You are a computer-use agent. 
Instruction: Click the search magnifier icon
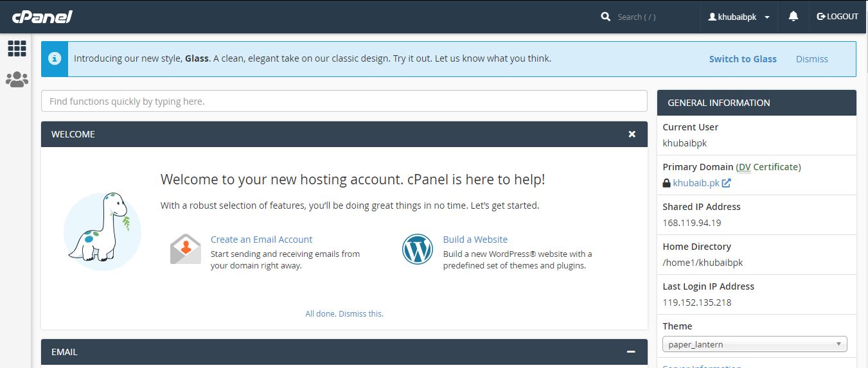click(605, 17)
